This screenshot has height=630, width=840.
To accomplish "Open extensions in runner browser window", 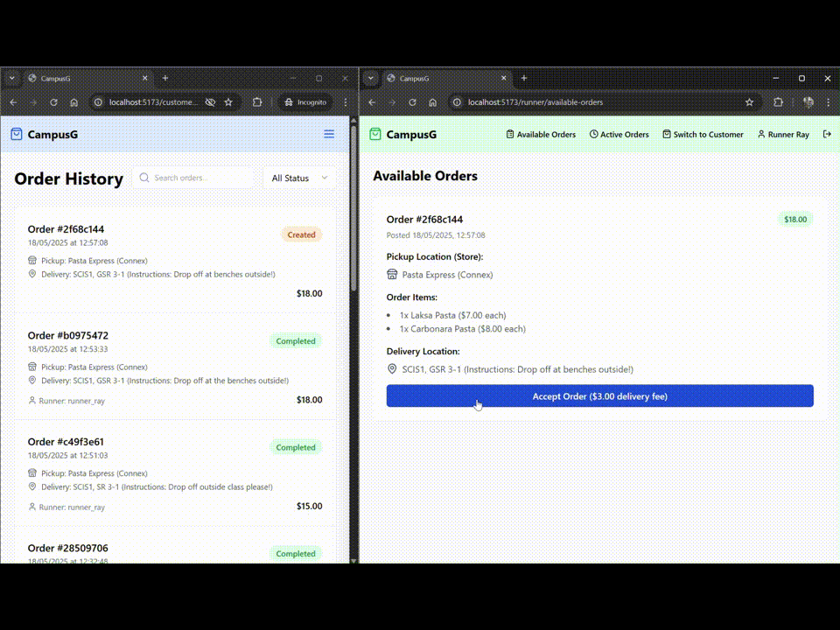I will coord(778,102).
